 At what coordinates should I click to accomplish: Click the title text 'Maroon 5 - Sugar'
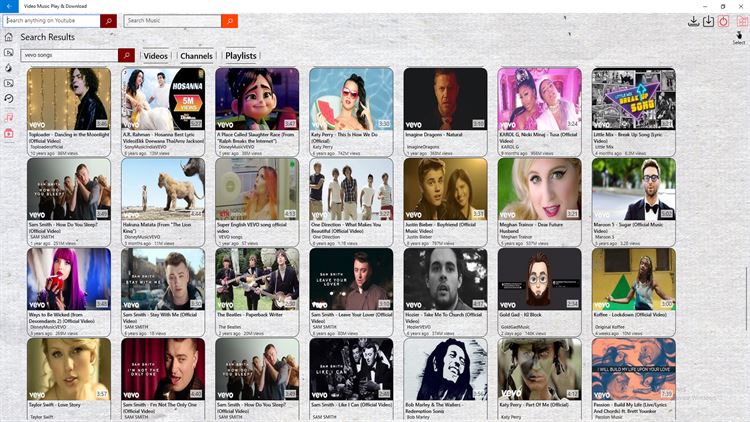point(628,228)
